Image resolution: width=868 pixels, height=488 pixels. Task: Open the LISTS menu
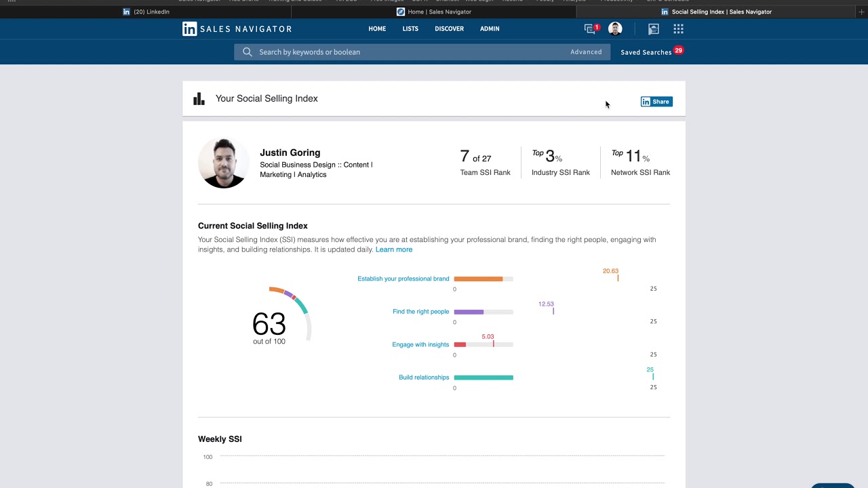410,28
